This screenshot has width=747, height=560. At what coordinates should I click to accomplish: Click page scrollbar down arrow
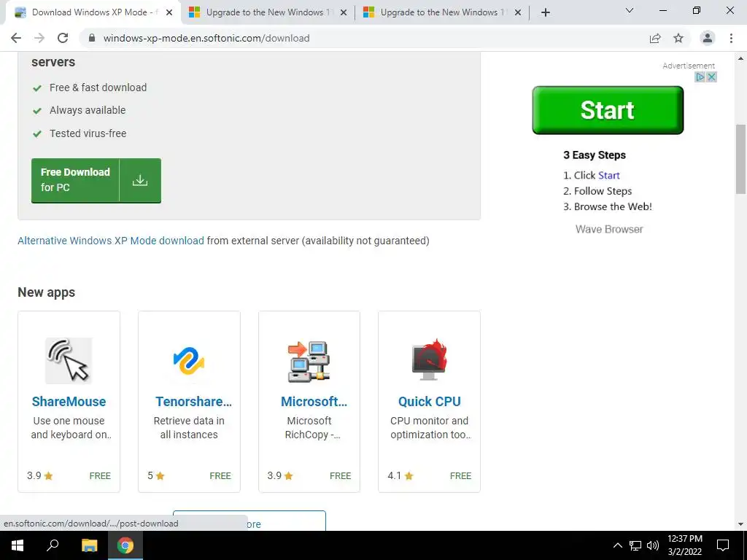(x=740, y=524)
